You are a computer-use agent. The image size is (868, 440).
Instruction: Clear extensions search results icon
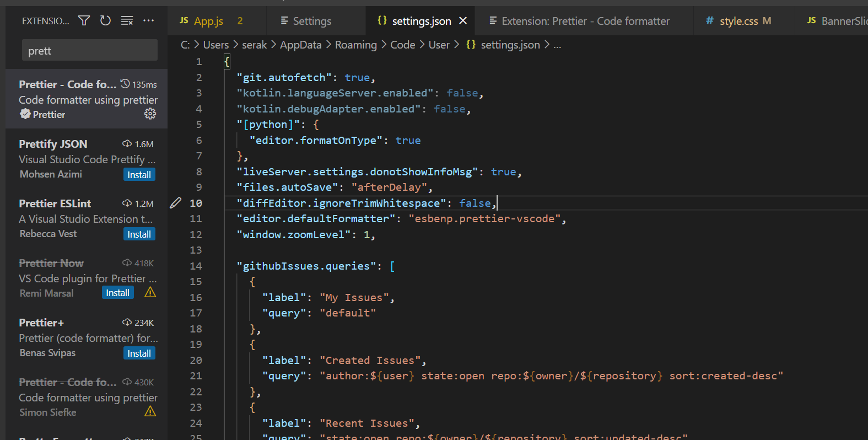pyautogui.click(x=127, y=21)
